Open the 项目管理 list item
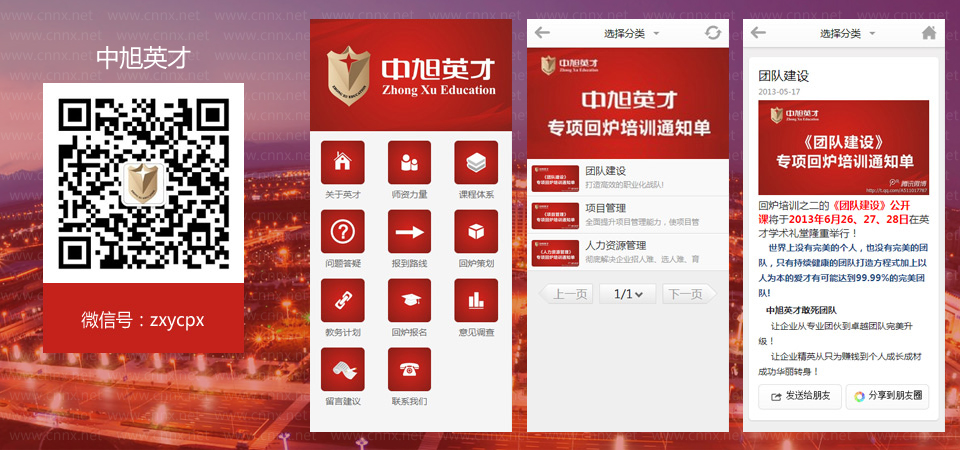The width and height of the screenshot is (960, 450). (628, 215)
